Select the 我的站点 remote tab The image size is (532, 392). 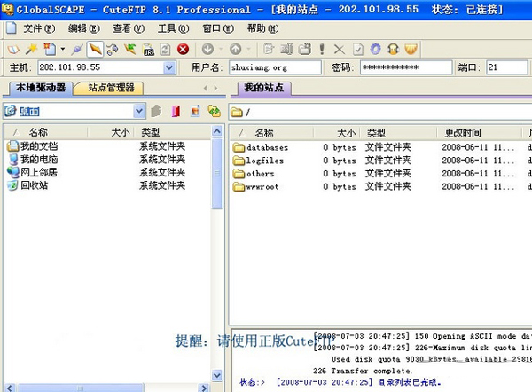point(263,88)
